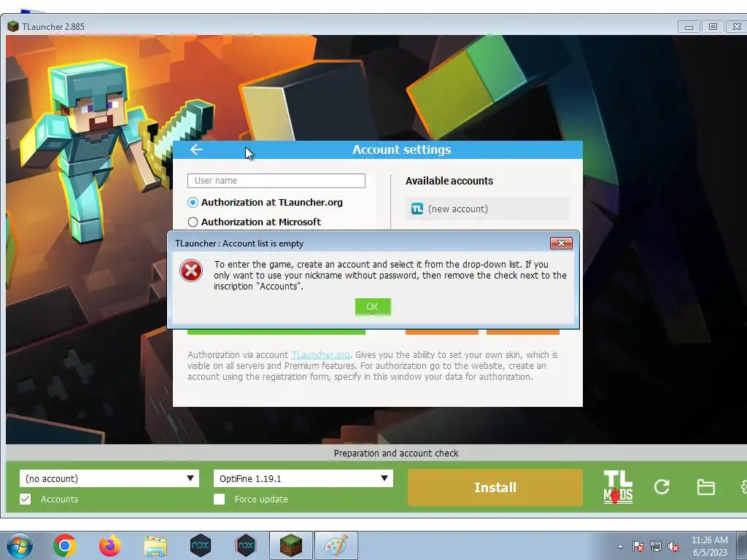747x560 pixels.
Task: Launch Google Chrome from the taskbar
Action: pos(65,545)
